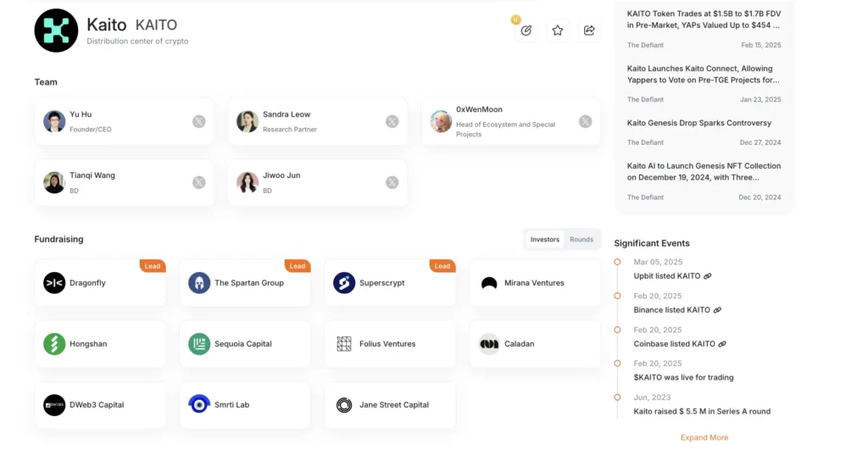868x450 pixels.
Task: Open the Jane Street Capital name
Action: point(394,404)
